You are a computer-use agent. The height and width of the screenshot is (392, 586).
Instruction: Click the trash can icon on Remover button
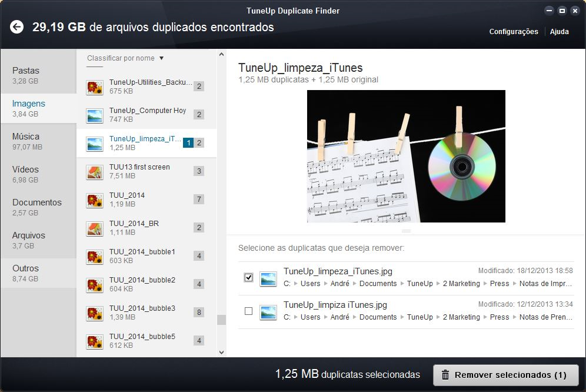pyautogui.click(x=445, y=375)
